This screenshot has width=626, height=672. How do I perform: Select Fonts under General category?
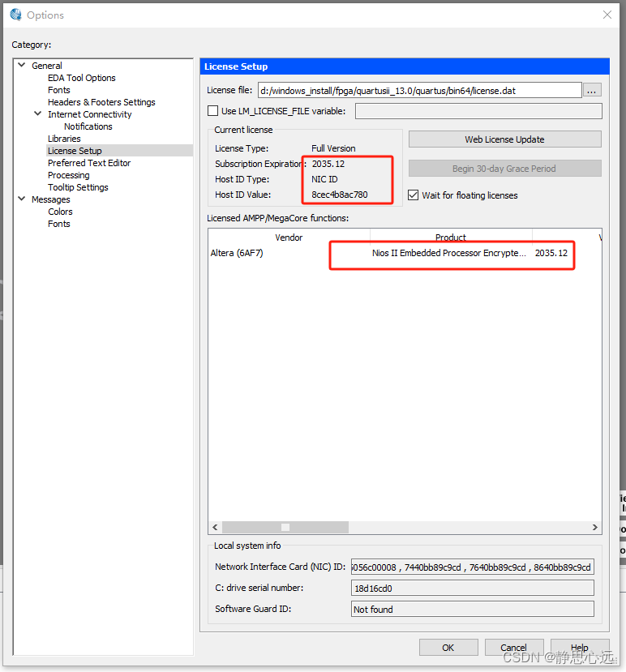click(58, 90)
